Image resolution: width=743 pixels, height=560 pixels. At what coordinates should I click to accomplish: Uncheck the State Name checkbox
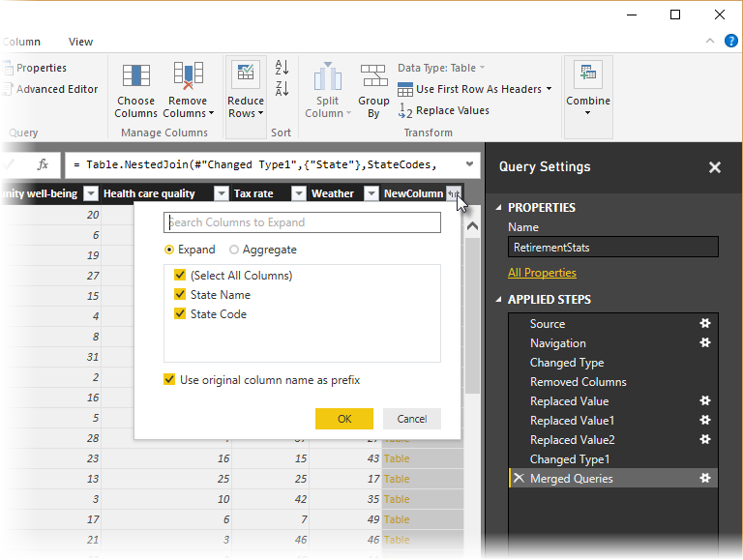(x=180, y=294)
